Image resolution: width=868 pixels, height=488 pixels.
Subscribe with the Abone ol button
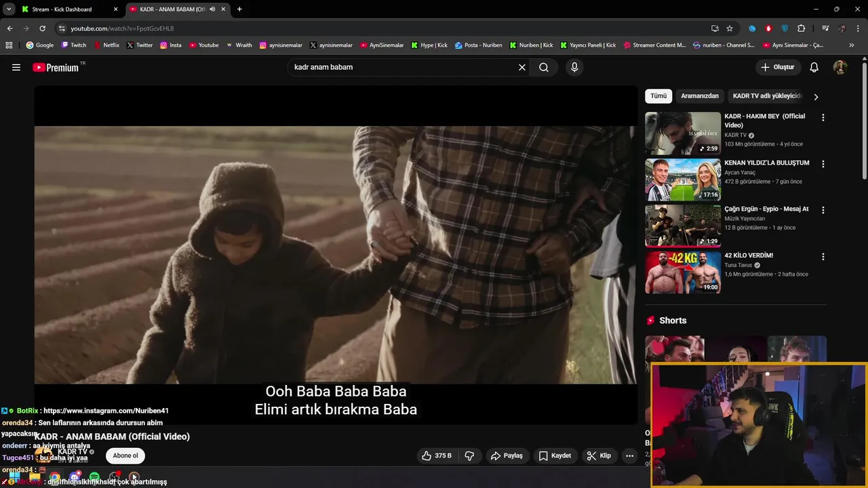[125, 455]
